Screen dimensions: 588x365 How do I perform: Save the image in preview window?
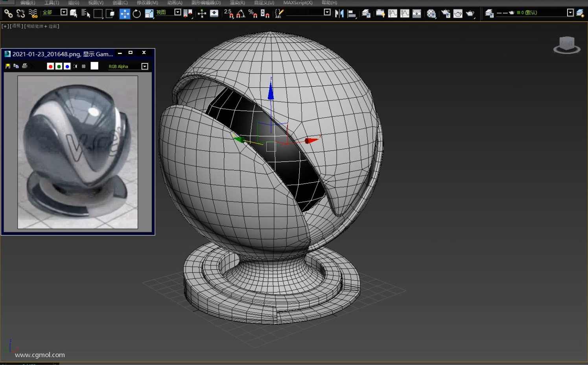click(8, 66)
